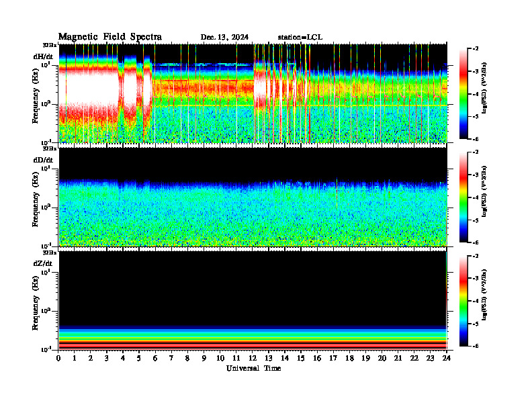Click hour "24" on the Universal Time axis
The width and height of the screenshot is (532, 411).
coord(447,359)
